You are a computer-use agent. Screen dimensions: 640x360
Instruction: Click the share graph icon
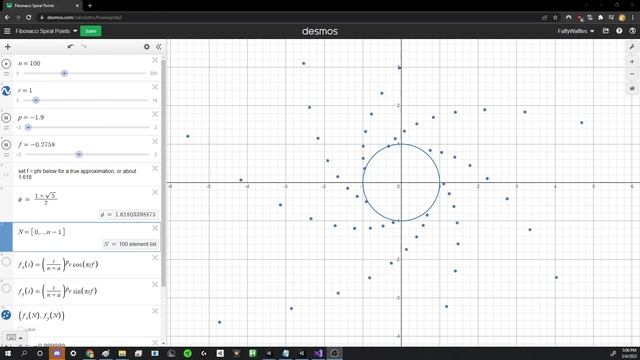pos(606,31)
